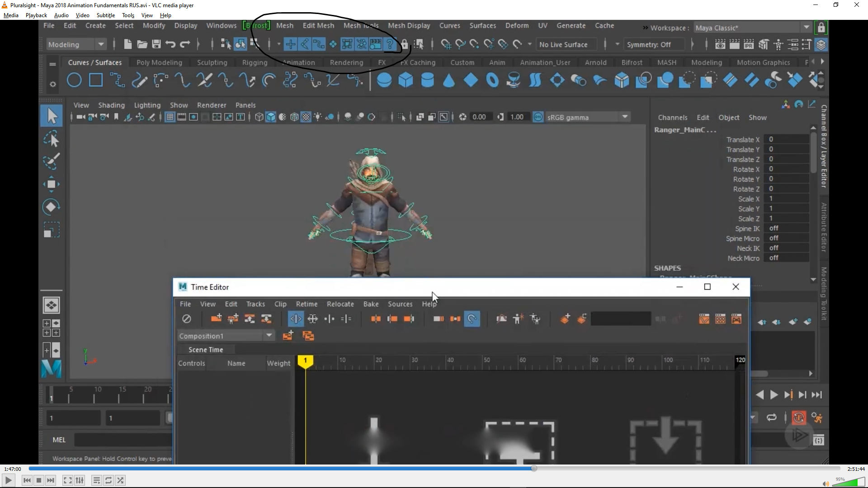Screen dimensions: 868x488
Task: Select the arrow Select tool in Maya toolbox
Action: (52, 116)
